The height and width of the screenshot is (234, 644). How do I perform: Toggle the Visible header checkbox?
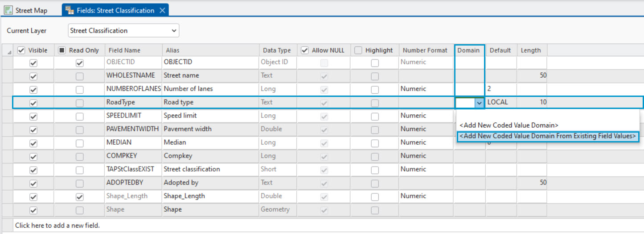21,50
